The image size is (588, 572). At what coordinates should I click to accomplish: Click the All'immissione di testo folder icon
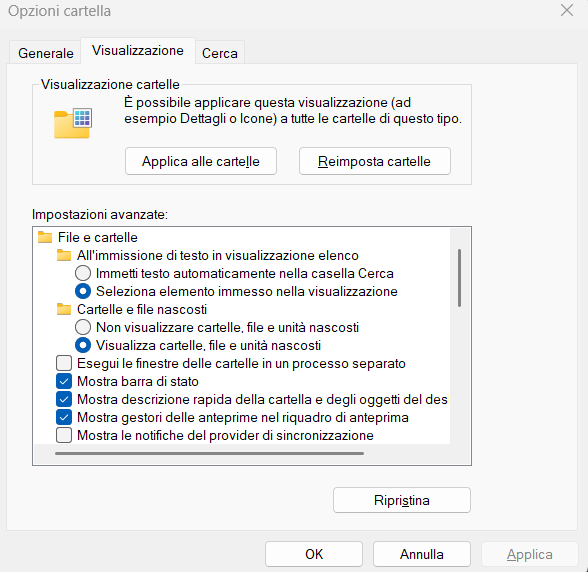(x=64, y=255)
